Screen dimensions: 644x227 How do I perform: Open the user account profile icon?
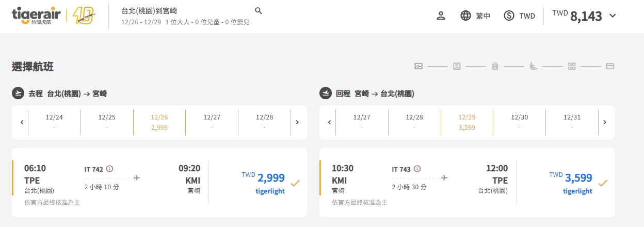point(441,16)
